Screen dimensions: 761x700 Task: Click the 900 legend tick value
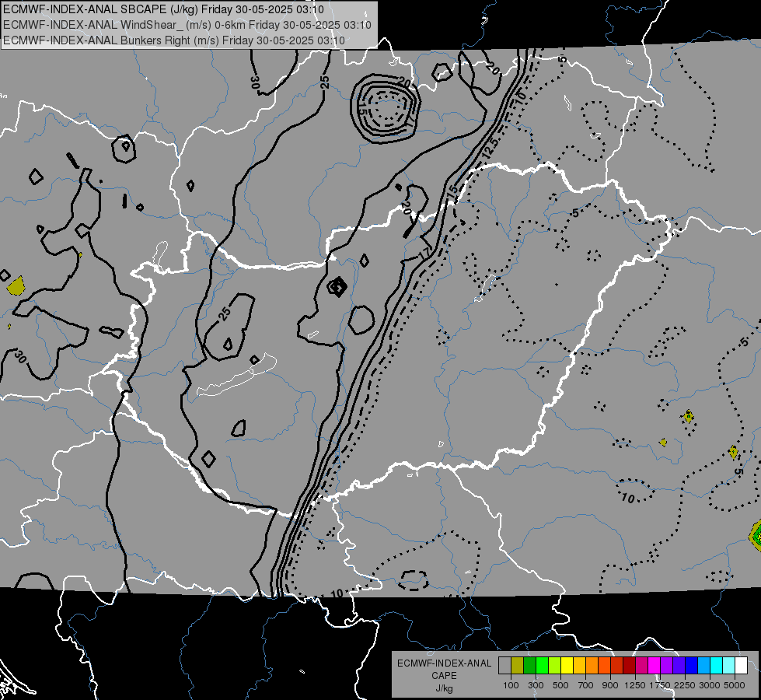[610, 685]
